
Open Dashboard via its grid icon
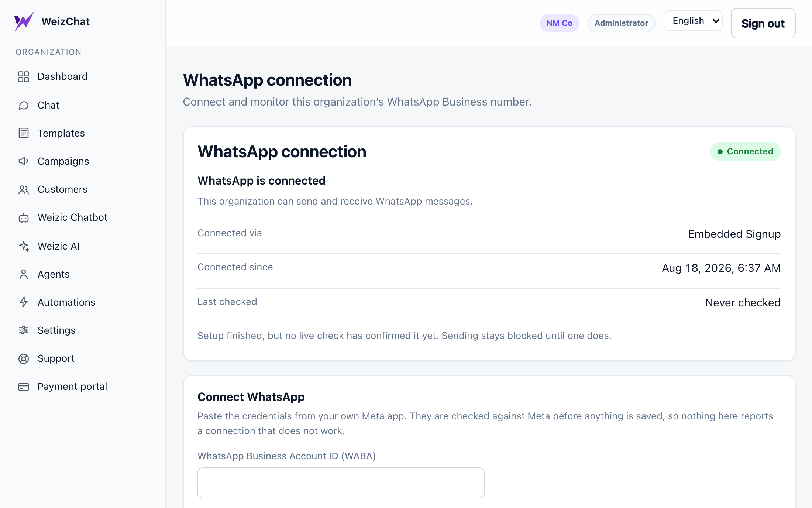(24, 77)
